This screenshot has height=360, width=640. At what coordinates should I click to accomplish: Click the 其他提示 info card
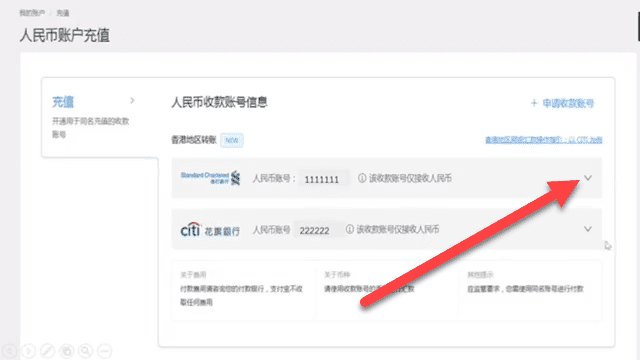(x=530, y=290)
